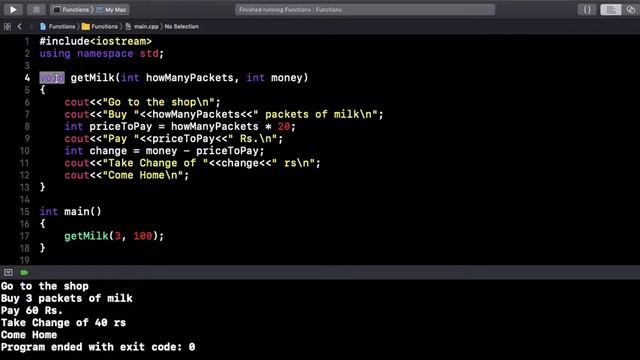Click the string "Come Home\n" on line 12
Viewport: 640px width, 360px height.
coord(142,176)
